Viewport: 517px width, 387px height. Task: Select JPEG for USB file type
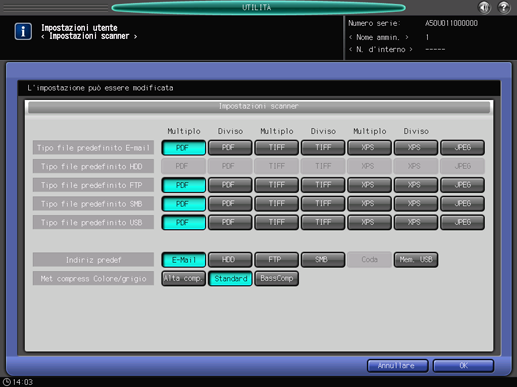click(x=462, y=222)
